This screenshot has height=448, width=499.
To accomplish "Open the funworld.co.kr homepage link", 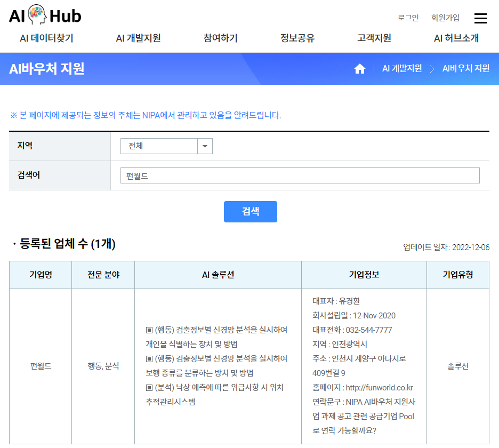I will click(x=379, y=388).
